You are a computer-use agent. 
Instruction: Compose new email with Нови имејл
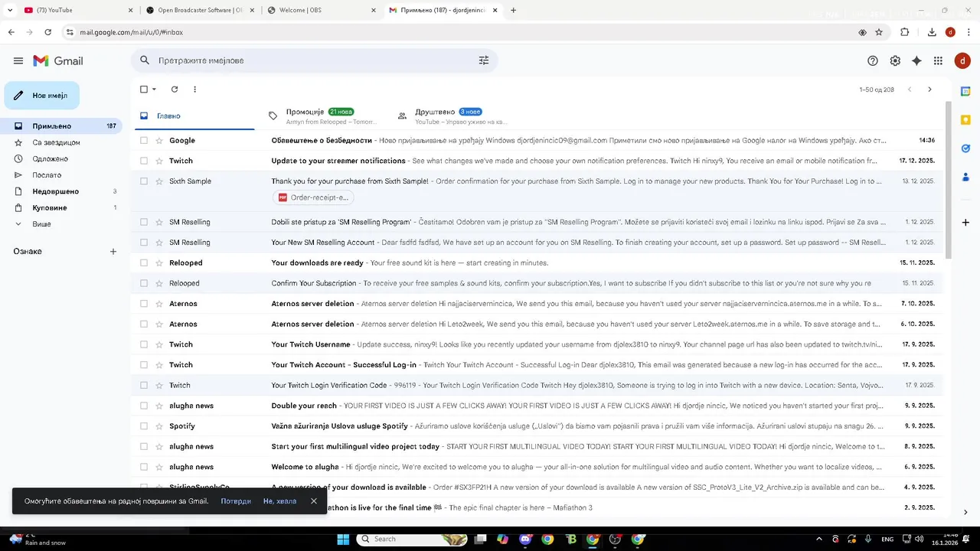pos(42,96)
